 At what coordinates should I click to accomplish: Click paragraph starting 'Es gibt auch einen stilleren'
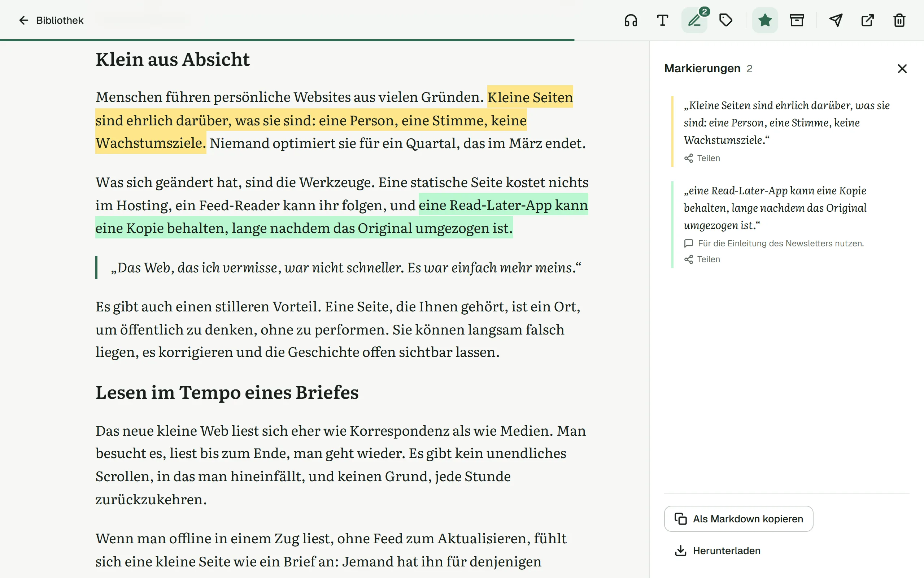(338, 329)
